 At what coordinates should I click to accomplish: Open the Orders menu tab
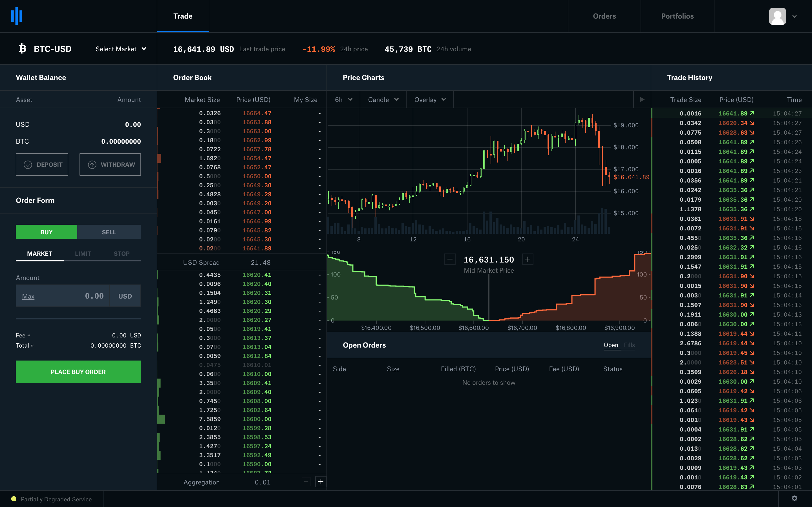pos(604,16)
